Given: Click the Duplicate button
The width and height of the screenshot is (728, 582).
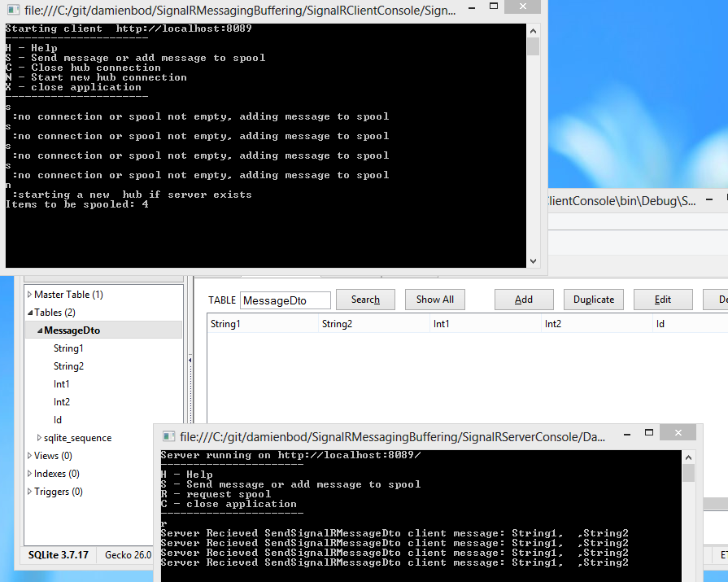Looking at the screenshot, I should (593, 300).
